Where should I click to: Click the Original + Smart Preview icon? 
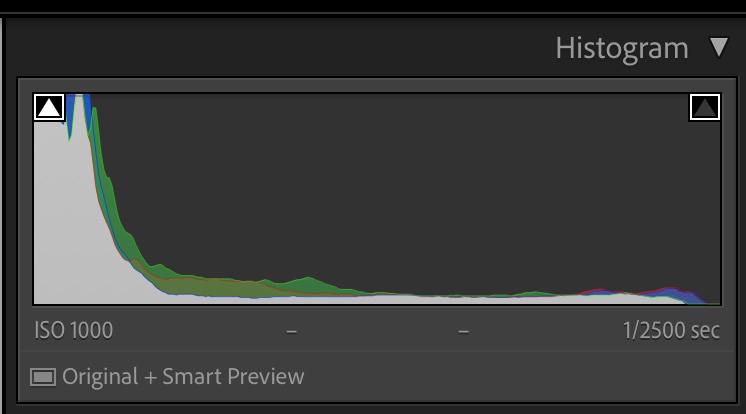(x=43, y=377)
